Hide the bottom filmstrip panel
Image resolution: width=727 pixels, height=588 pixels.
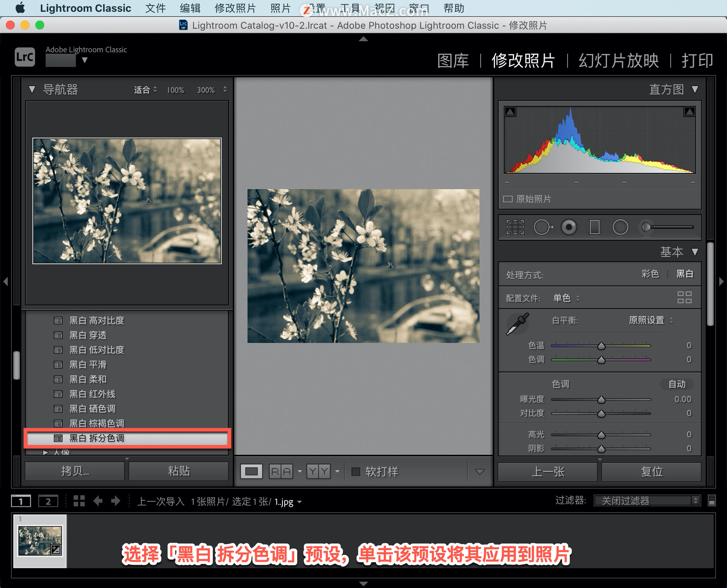coord(363,584)
